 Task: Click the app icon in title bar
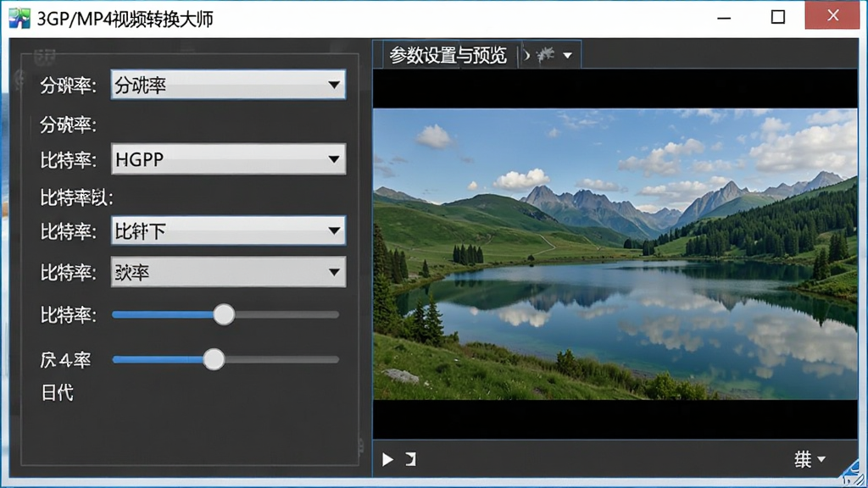coord(19,19)
